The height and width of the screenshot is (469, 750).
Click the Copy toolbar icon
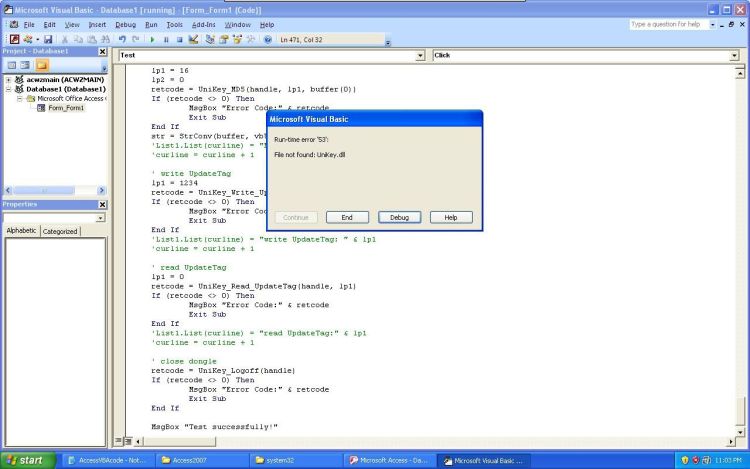[x=78, y=39]
